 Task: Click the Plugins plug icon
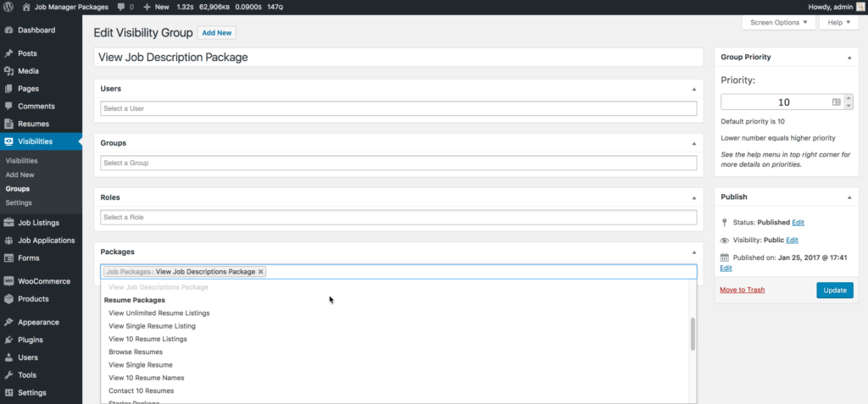pyautogui.click(x=8, y=340)
